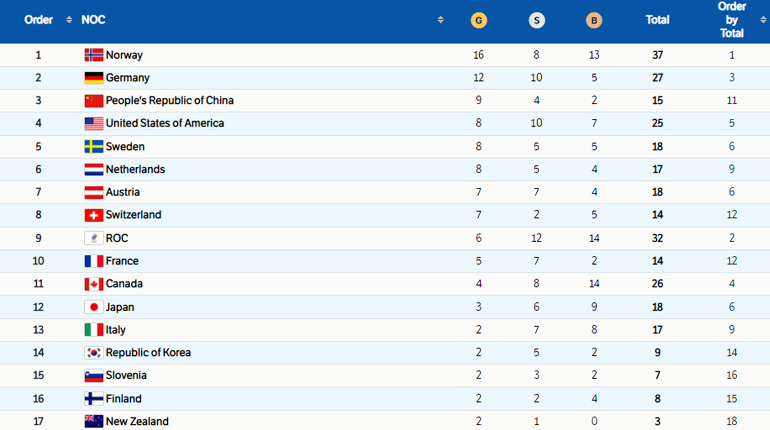This screenshot has height=430, width=770.
Task: Click the France flag icon
Action: (94, 261)
